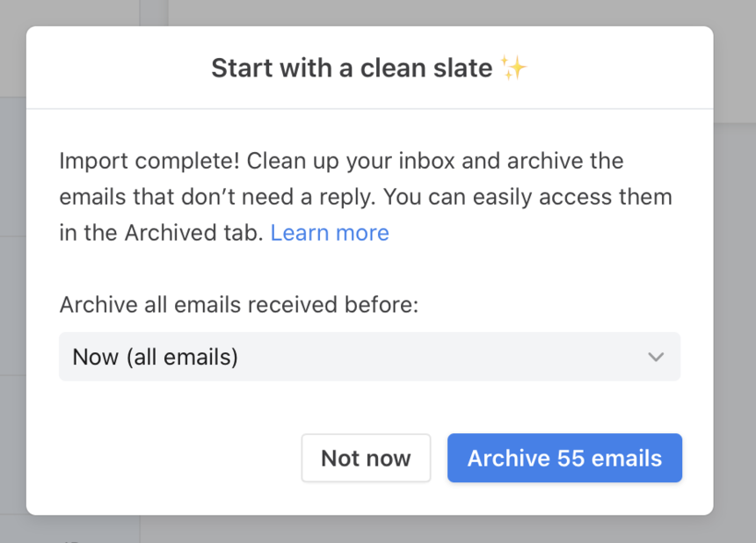Click the import complete message text
Screen dimensions: 756x543
click(341, 161)
